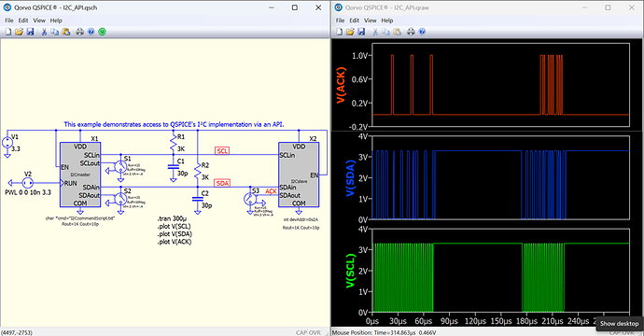Click Paste icon in schematic window toolbar
This screenshot has width=644, height=336.
[x=66, y=32]
